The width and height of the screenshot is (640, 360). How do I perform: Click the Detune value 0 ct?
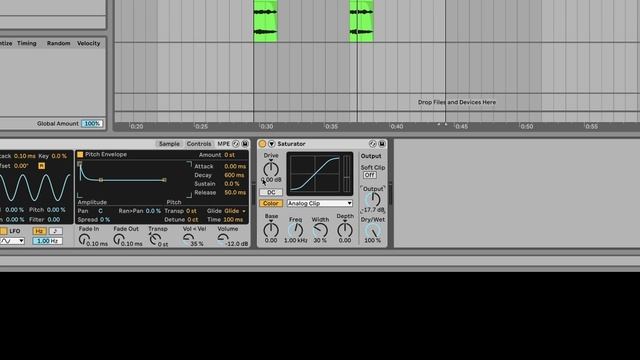point(193,220)
